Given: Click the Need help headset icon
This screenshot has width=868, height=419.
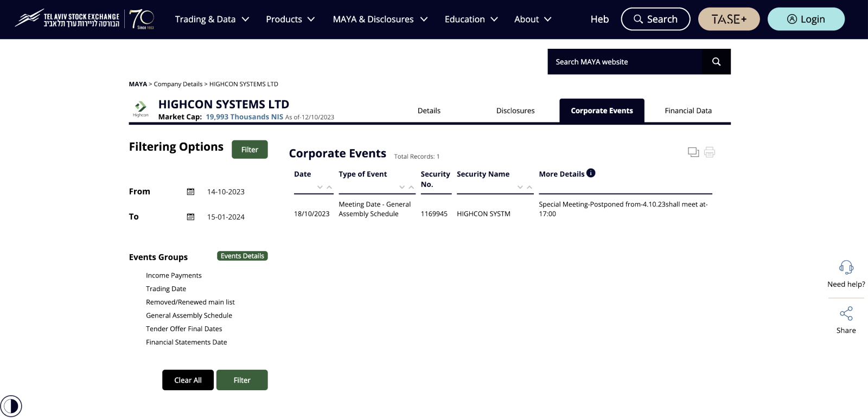Looking at the screenshot, I should 846,267.
